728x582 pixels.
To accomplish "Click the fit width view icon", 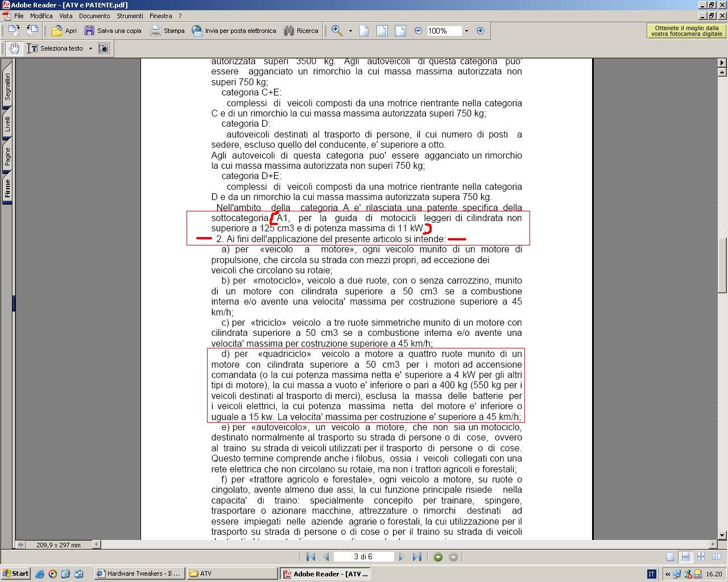I will click(x=400, y=31).
